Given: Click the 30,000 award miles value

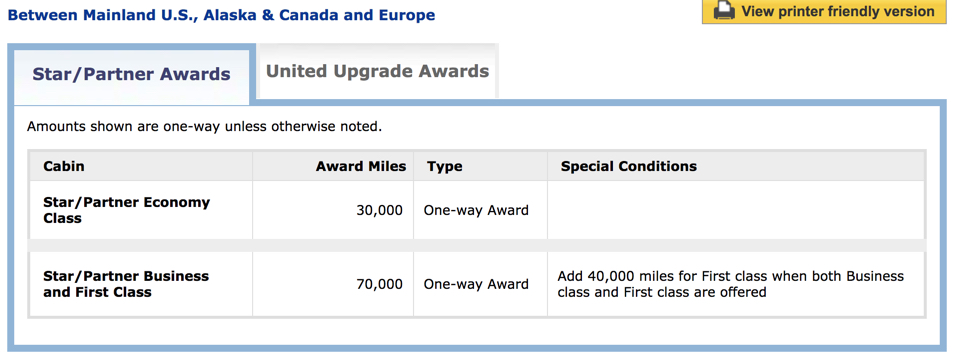Looking at the screenshot, I should [379, 211].
